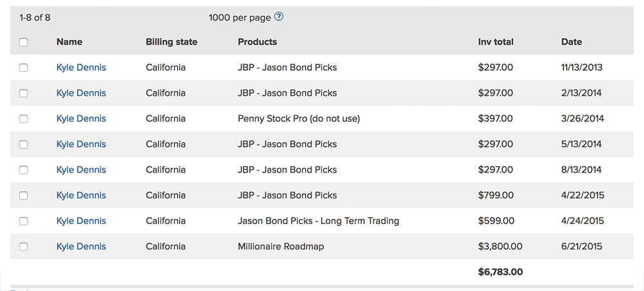This screenshot has width=644, height=291.
Task: Click the help icon beside 1000 per page
Action: 279,17
